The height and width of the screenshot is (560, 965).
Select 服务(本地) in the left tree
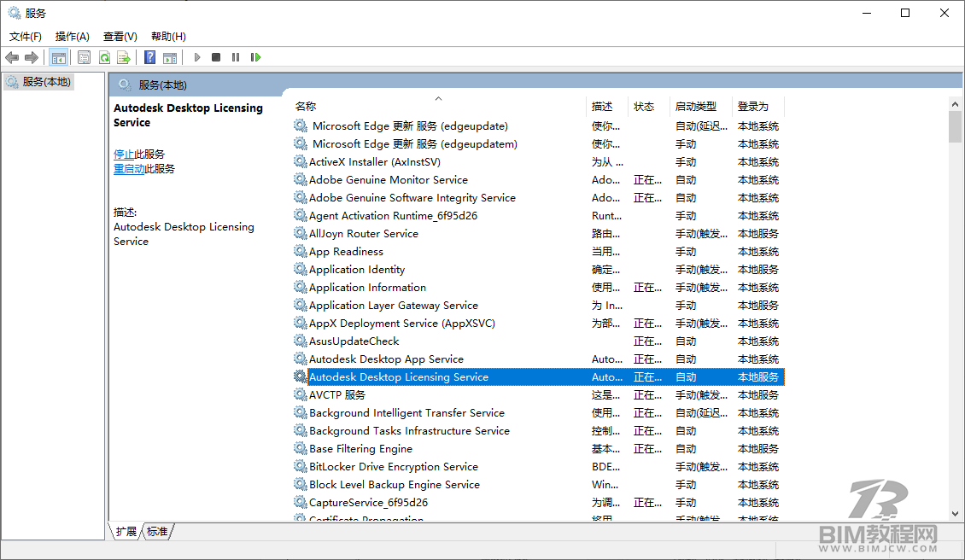[x=39, y=82]
